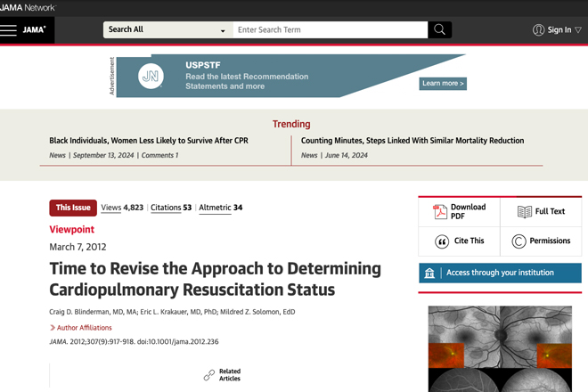
Task: Click the This Issue button
Action: coord(73,208)
